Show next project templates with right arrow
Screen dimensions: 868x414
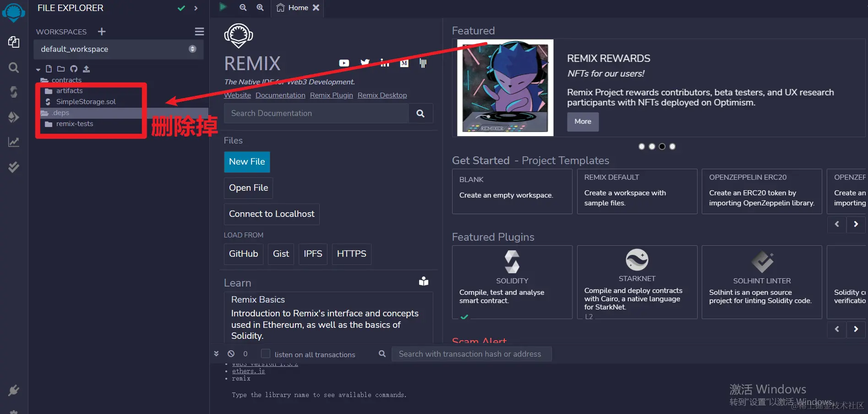point(856,224)
